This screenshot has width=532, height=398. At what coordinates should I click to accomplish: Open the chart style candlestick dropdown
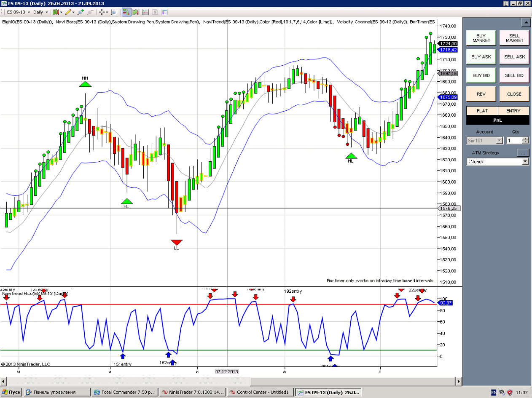coord(57,12)
